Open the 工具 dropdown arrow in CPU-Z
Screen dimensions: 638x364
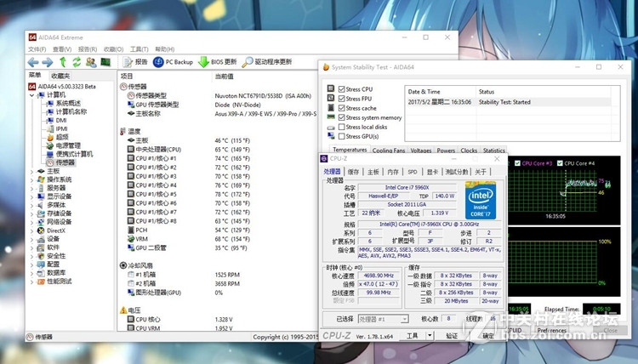430,336
